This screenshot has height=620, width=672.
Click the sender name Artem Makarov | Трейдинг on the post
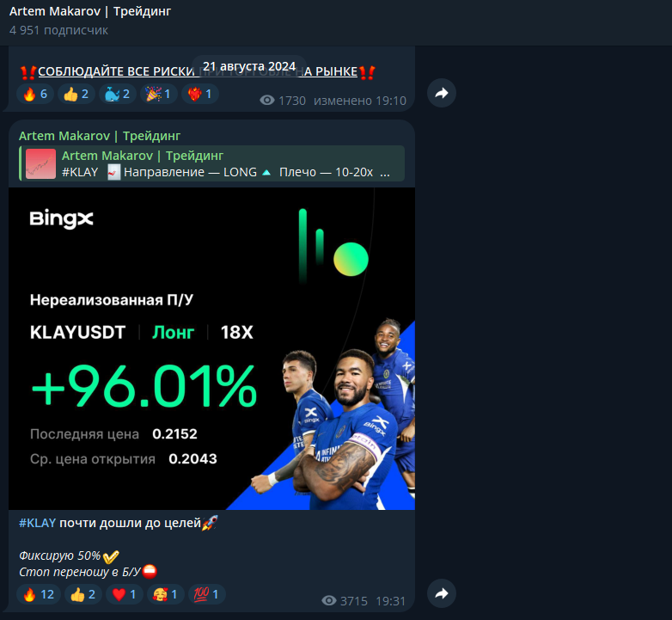click(100, 136)
